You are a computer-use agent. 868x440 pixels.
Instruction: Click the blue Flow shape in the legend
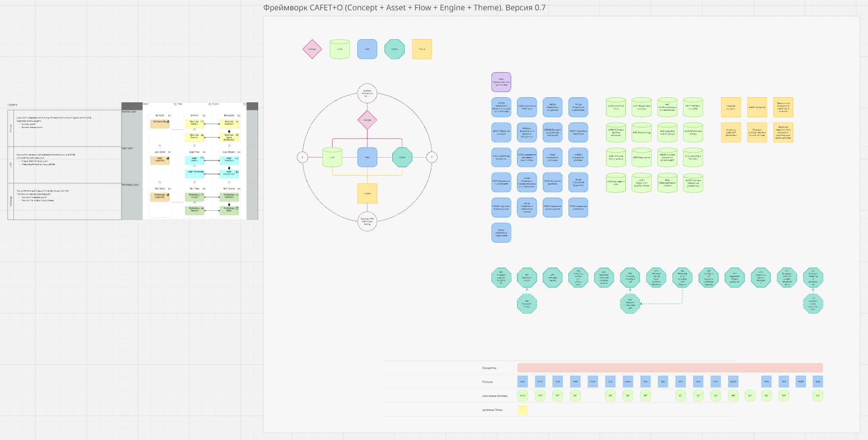click(x=367, y=49)
